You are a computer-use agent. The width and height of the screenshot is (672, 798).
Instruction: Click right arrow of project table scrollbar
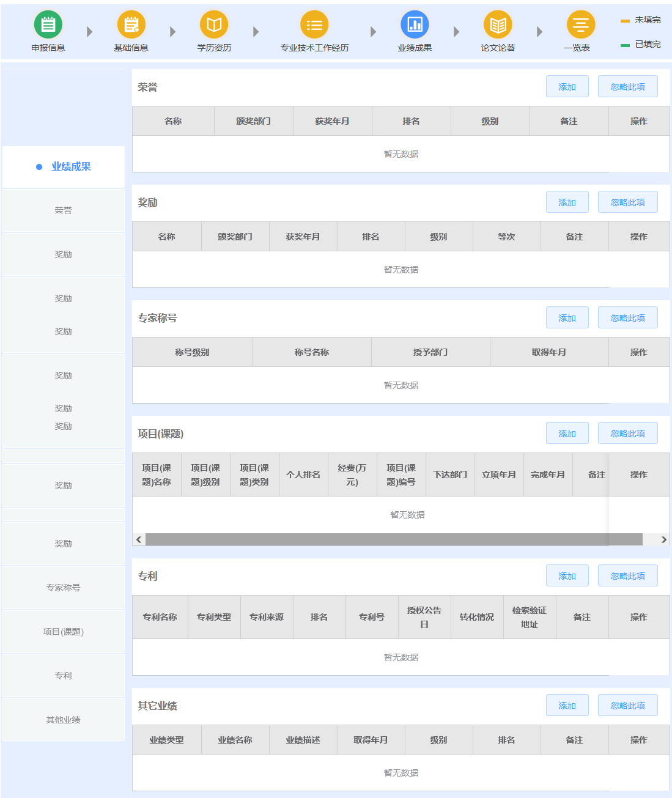(664, 539)
